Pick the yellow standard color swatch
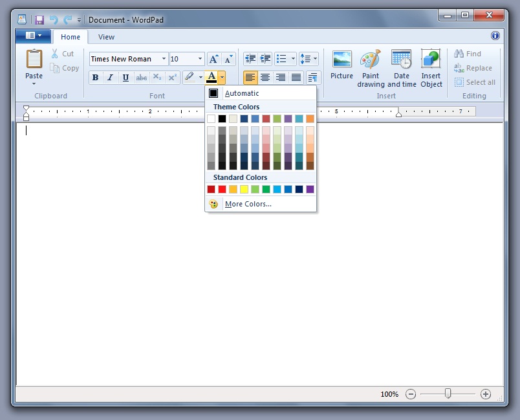Screen dimensions: 520x420 244,190
